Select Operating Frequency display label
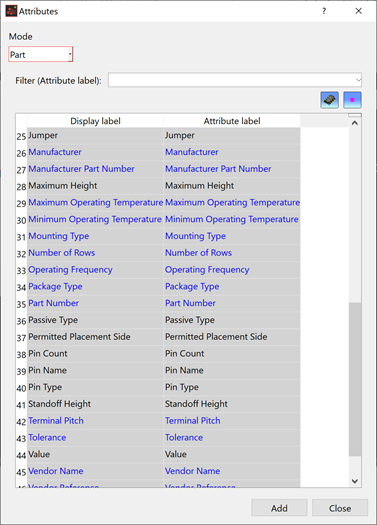 [x=95, y=270]
